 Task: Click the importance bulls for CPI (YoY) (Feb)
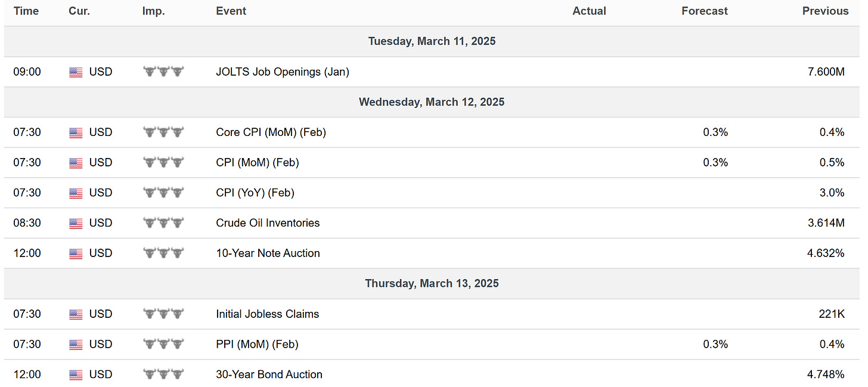[163, 193]
